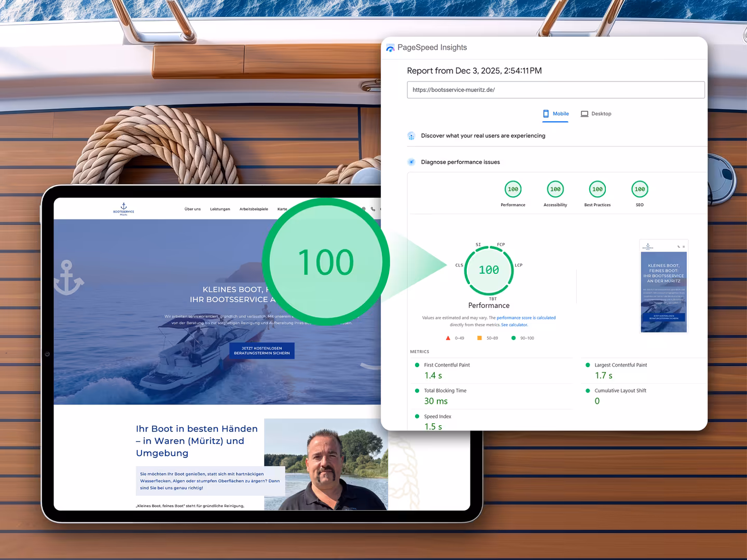Viewport: 747px width, 560px height.
Task: Click the PageSpeed Insights logo icon
Action: coord(390,48)
